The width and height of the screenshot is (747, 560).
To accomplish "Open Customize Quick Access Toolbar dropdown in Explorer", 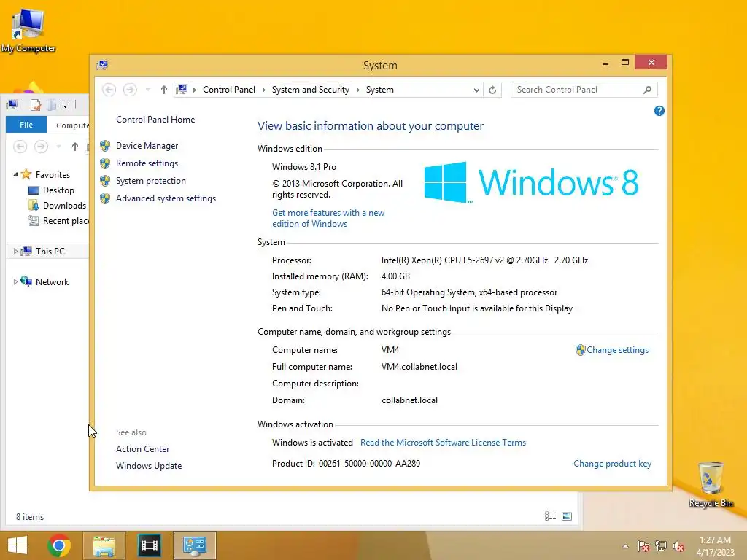I will click(x=65, y=105).
